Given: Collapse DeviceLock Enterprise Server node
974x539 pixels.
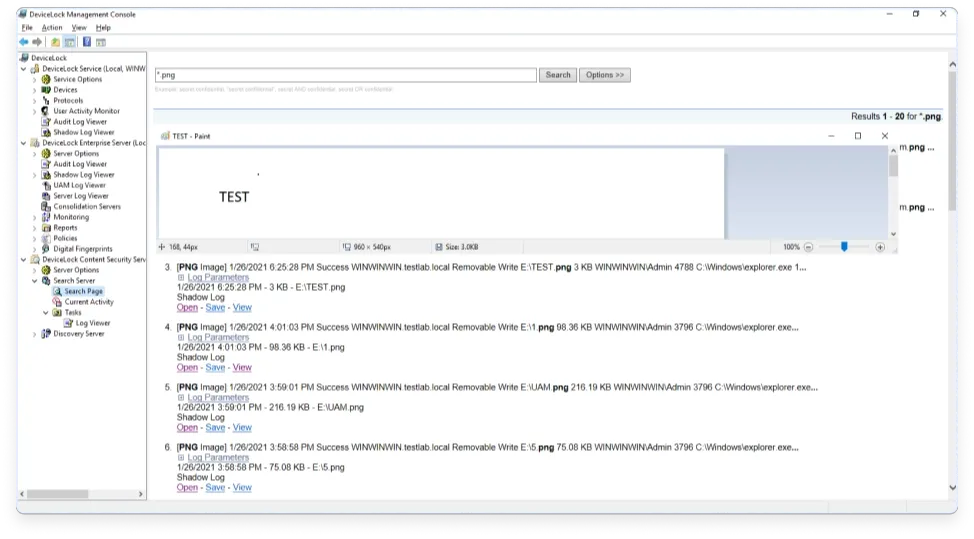Looking at the screenshot, I should 24,143.
